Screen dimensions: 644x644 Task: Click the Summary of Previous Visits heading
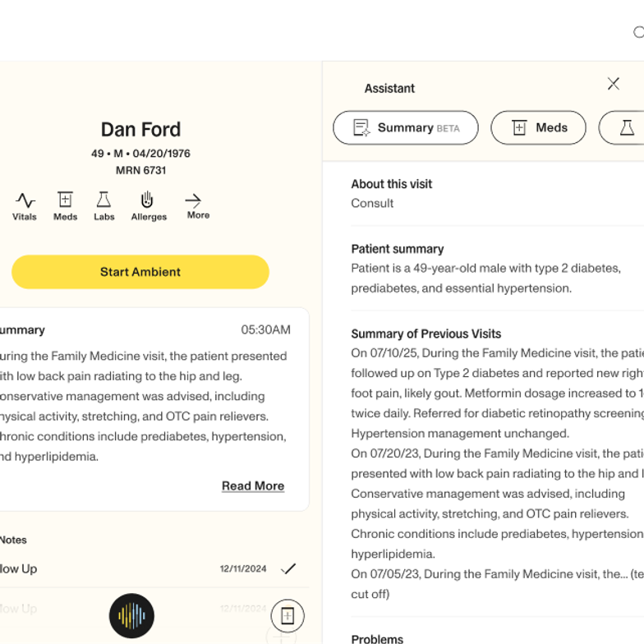point(425,333)
